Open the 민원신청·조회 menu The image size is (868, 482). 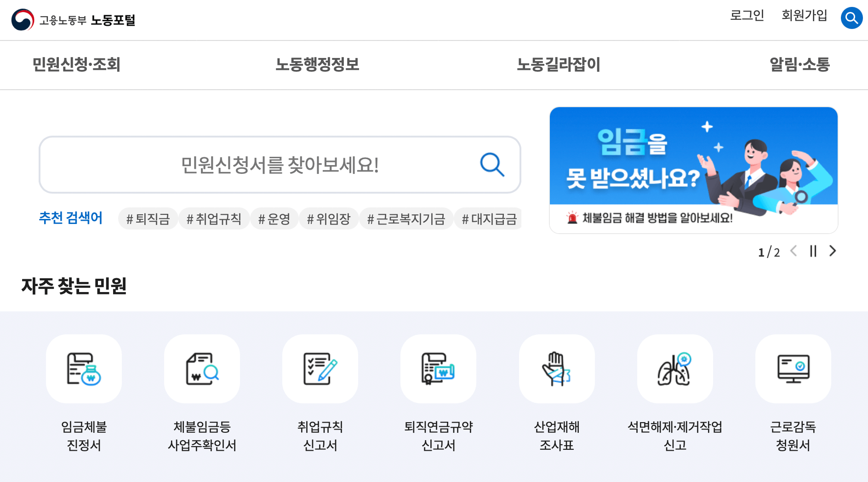(75, 65)
